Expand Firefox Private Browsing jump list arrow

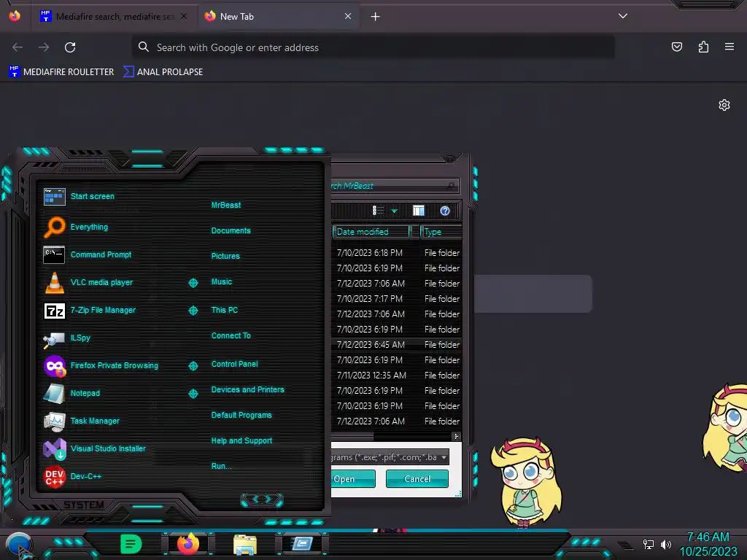193,366
